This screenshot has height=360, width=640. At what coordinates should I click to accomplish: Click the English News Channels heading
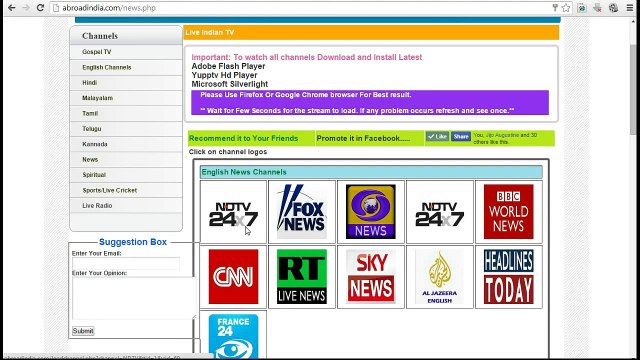click(x=371, y=172)
